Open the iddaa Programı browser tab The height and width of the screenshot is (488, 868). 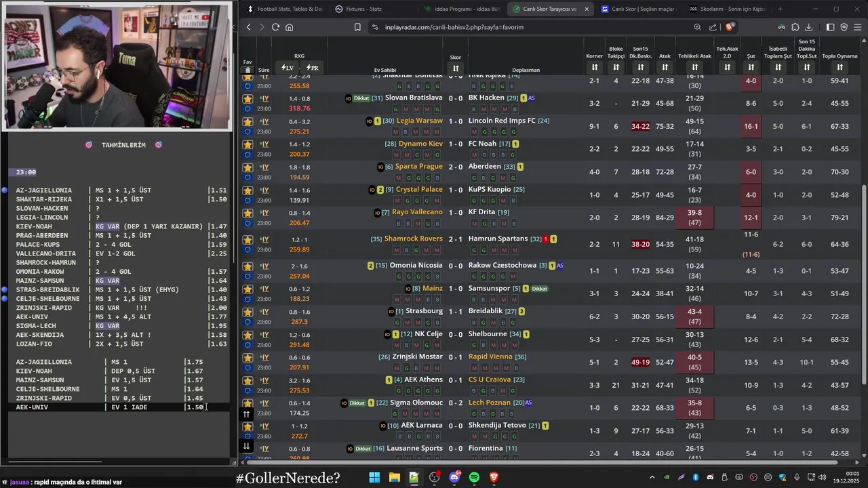point(461,9)
